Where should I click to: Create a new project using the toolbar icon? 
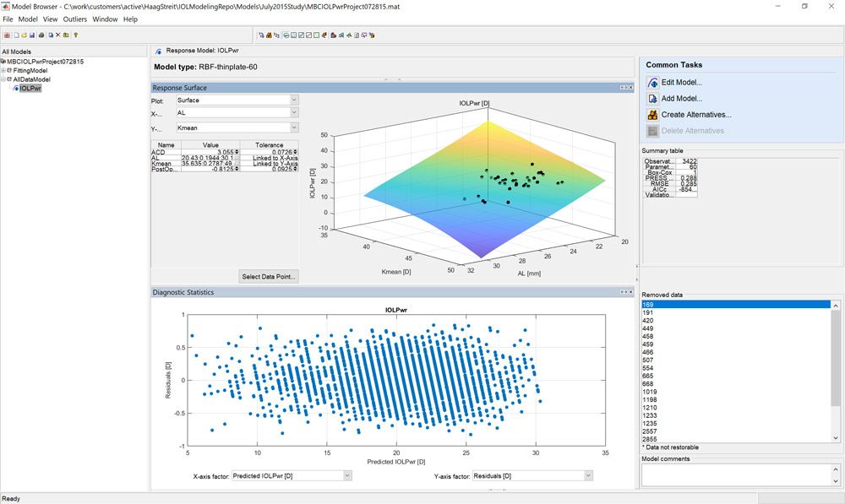(17, 35)
